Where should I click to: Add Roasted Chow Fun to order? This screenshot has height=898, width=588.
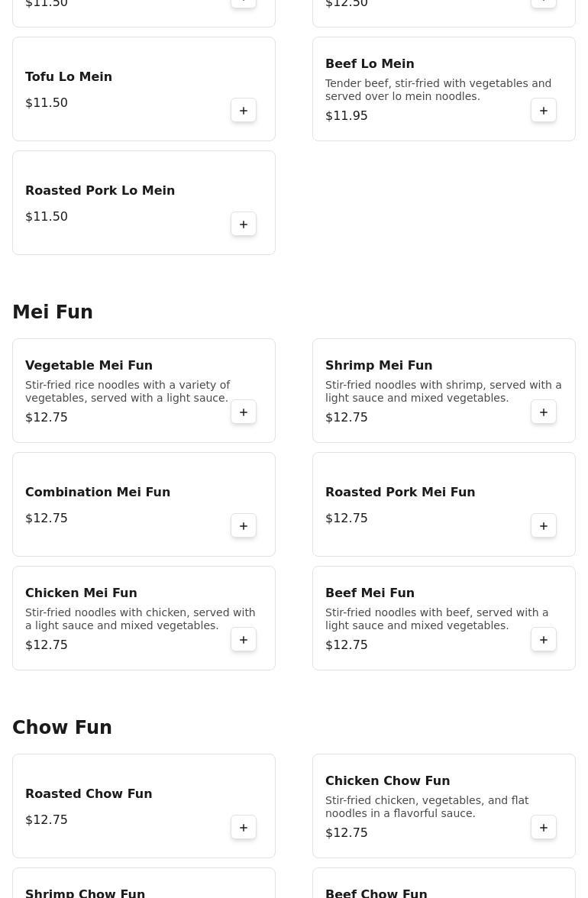pyautogui.click(x=244, y=828)
